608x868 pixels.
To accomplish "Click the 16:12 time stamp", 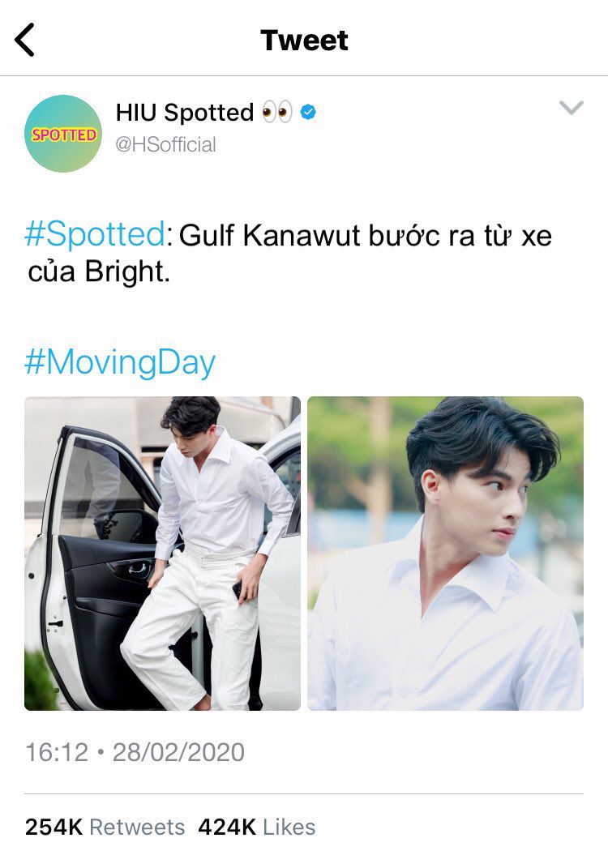I will coord(57,752).
